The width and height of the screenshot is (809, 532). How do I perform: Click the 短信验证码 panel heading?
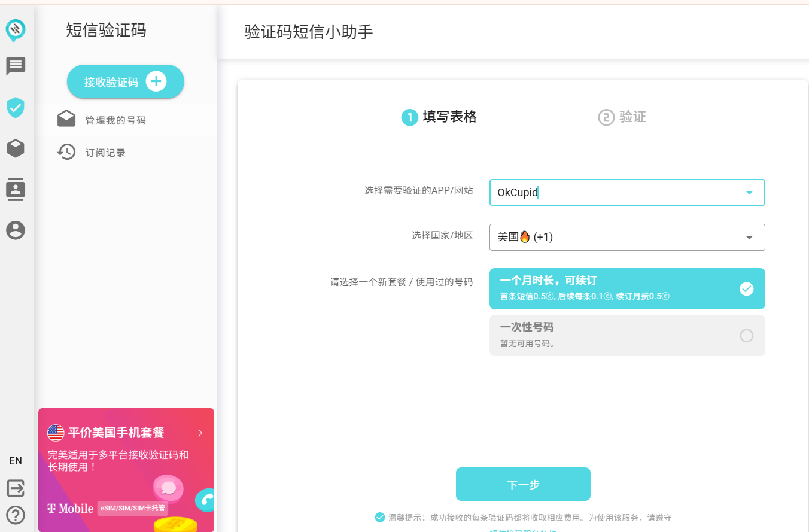click(106, 31)
